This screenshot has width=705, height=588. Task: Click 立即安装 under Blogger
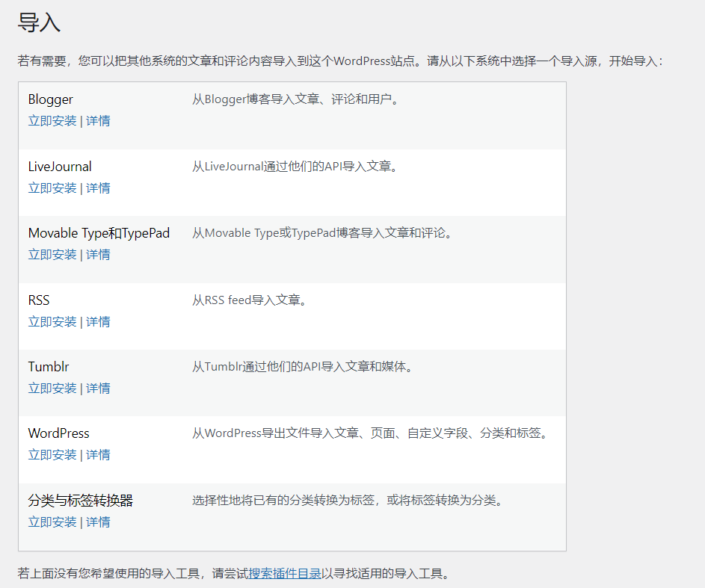[52, 121]
